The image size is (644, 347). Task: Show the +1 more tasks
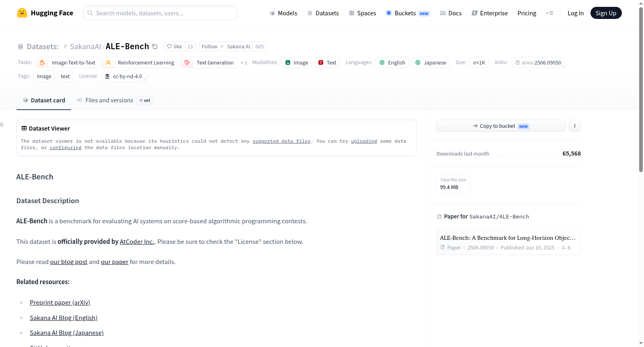tap(244, 62)
